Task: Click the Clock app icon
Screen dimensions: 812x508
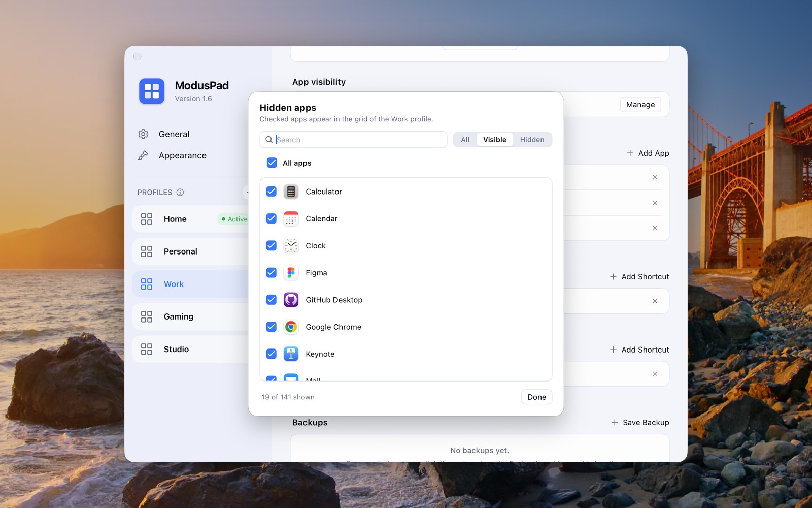Action: pos(291,246)
